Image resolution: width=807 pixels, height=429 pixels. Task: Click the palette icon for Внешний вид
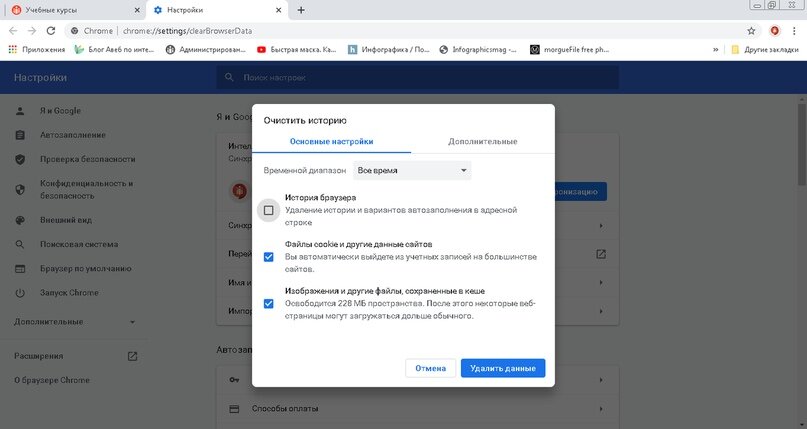click(20, 220)
